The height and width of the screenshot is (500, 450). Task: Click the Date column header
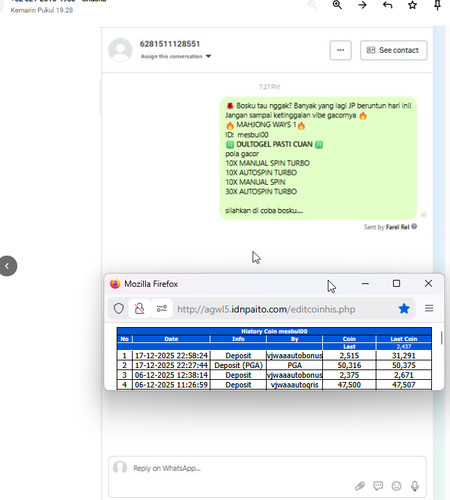click(x=171, y=339)
